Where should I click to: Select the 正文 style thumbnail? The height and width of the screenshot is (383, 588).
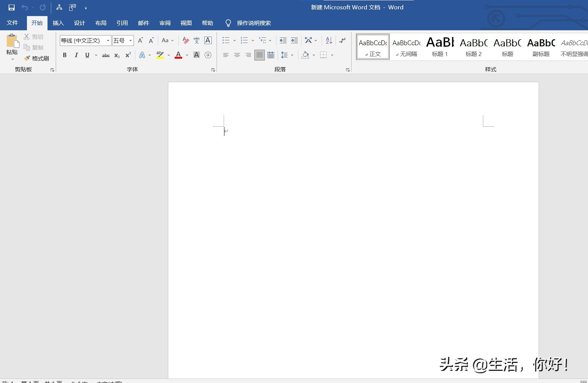coord(373,47)
